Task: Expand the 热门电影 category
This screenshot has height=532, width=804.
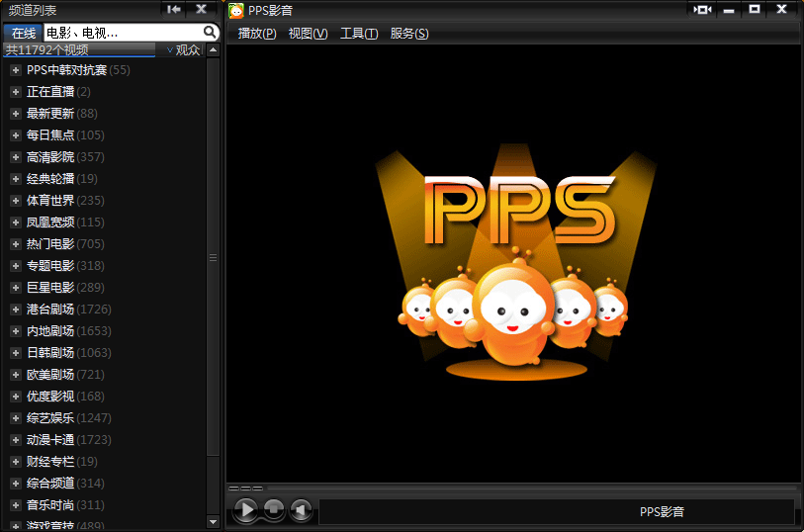Action: (x=16, y=244)
